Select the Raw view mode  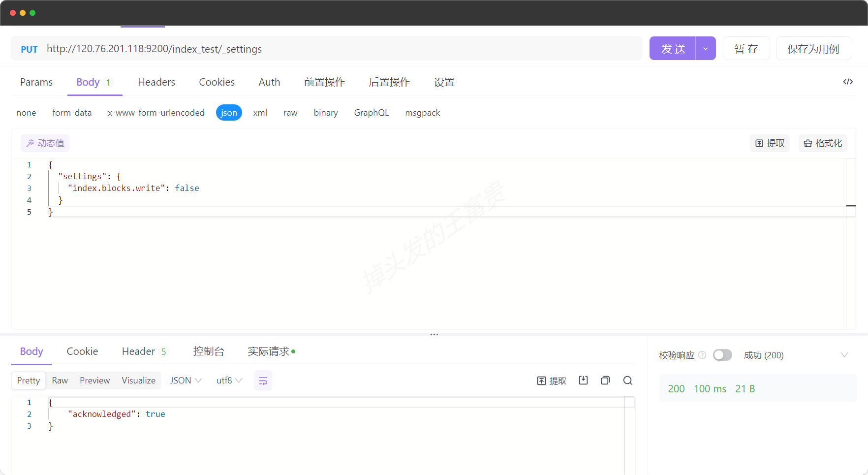click(60, 380)
